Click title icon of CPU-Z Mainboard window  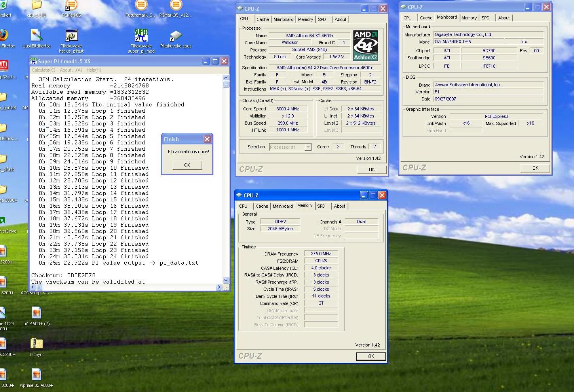[x=403, y=7]
